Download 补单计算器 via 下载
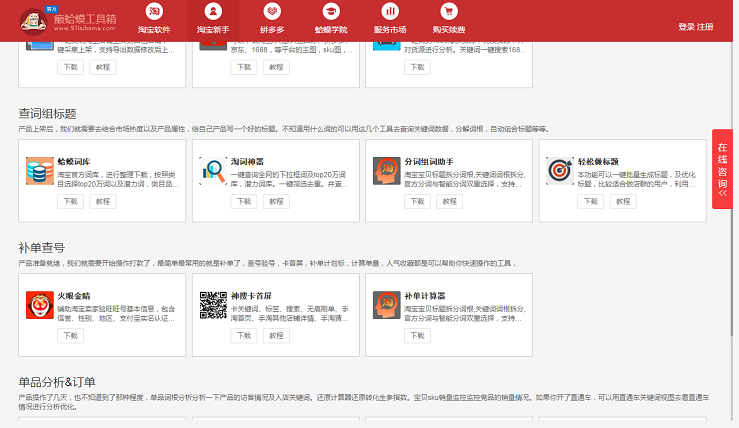Image resolution: width=739 pixels, height=428 pixels. (x=418, y=336)
